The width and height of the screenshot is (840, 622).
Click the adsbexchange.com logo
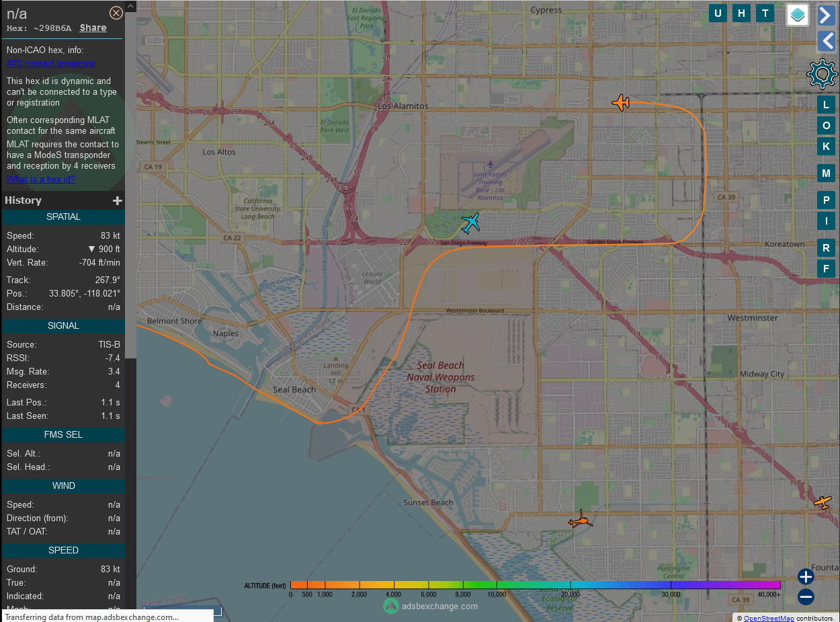click(x=431, y=606)
